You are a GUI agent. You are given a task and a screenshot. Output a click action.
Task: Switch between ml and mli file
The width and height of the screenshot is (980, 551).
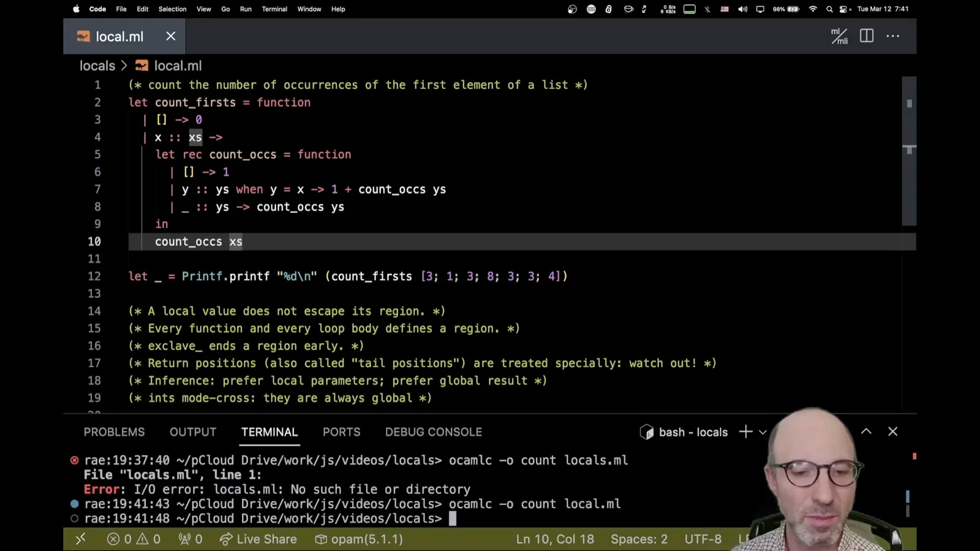click(839, 36)
